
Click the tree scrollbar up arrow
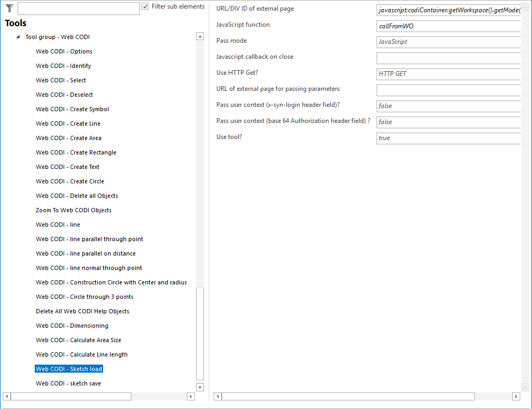[200, 36]
